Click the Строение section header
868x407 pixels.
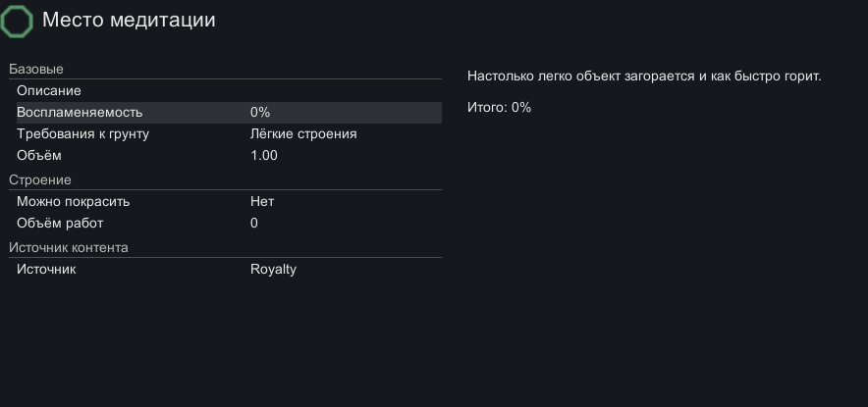(40, 180)
